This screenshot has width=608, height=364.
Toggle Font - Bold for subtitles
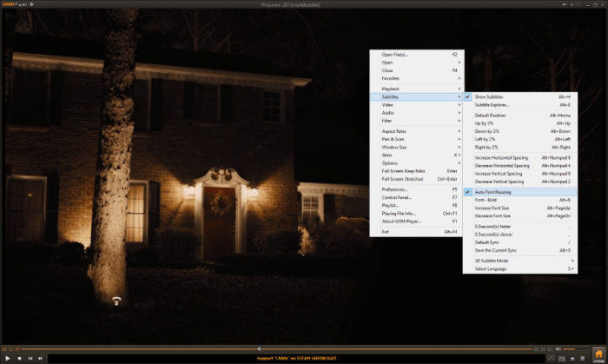[486, 200]
